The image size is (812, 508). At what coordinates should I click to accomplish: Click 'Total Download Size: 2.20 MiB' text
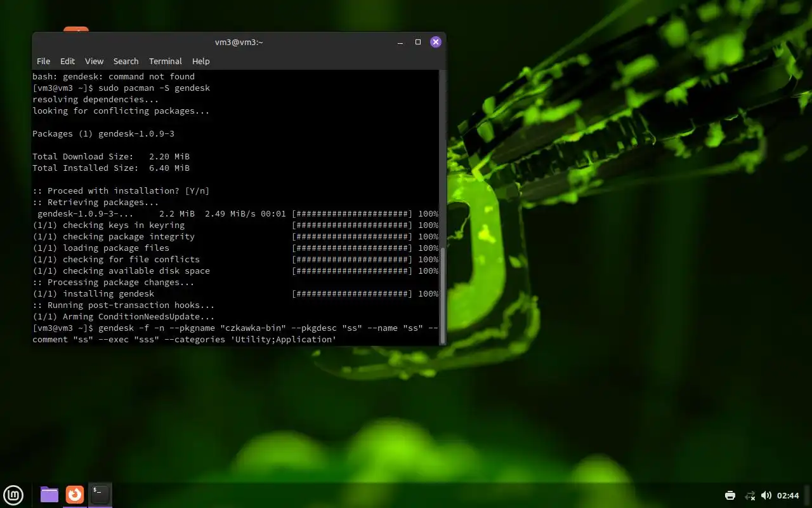tap(111, 156)
